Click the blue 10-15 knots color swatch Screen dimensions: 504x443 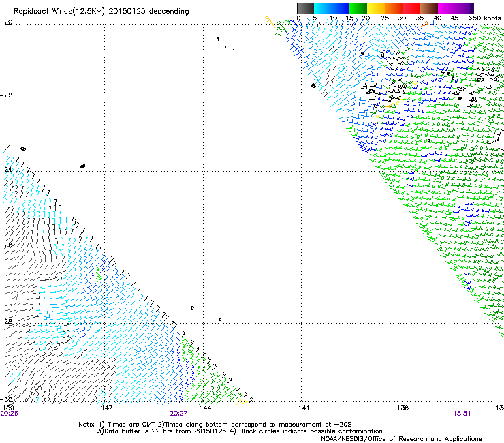coord(341,8)
